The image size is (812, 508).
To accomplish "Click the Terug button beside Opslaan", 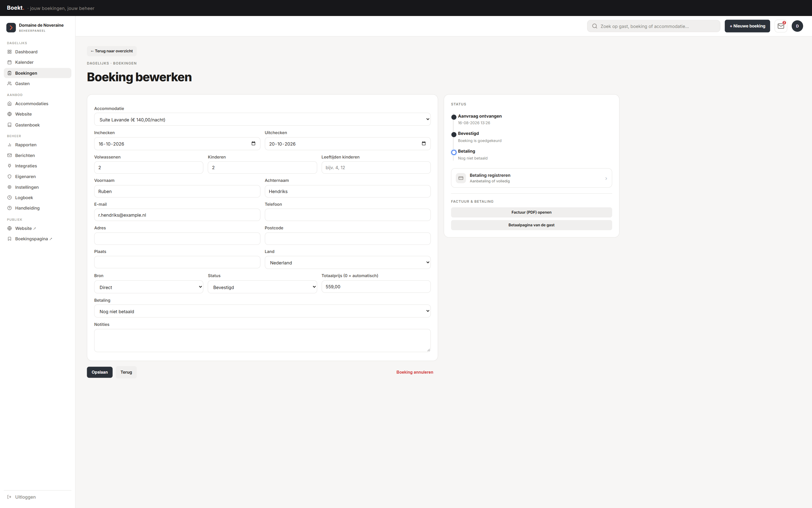I will [126, 372].
